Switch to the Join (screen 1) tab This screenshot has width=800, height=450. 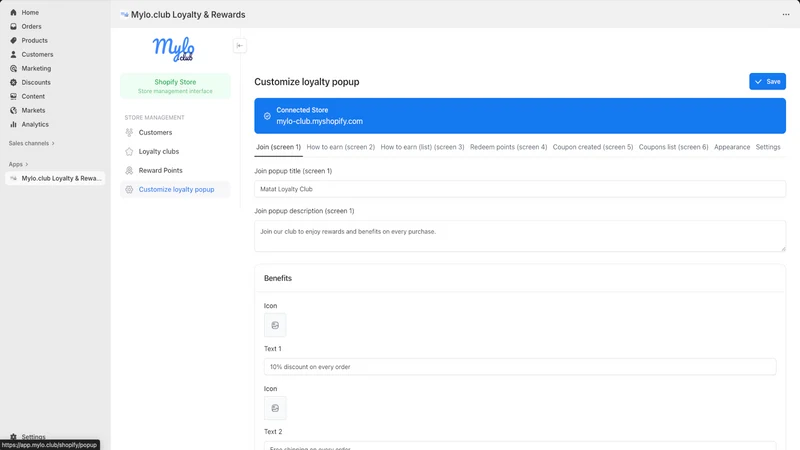pyautogui.click(x=279, y=147)
